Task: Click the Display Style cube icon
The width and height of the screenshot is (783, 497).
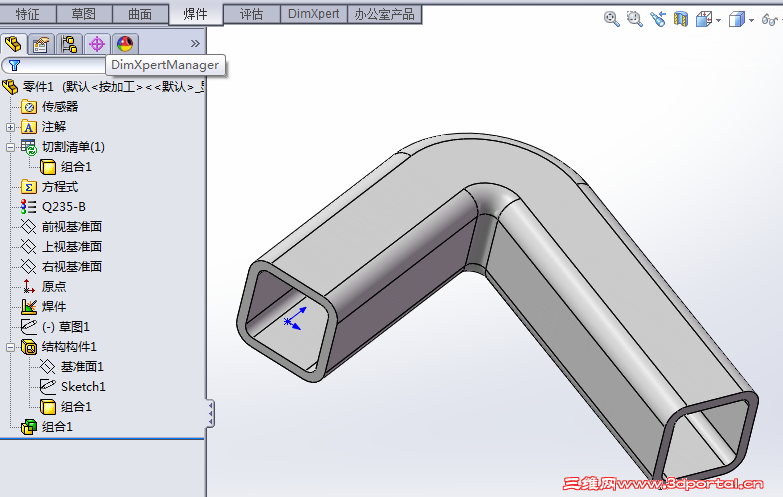Action: pos(737,19)
